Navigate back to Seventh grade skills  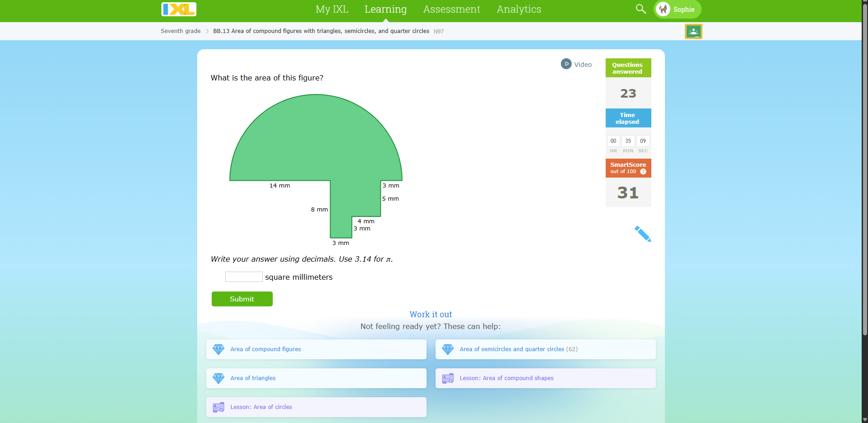click(180, 31)
